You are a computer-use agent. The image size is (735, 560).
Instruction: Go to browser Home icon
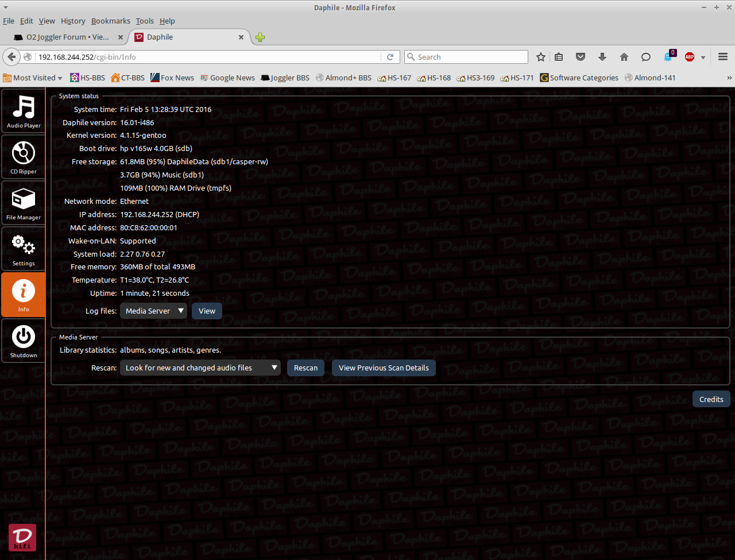[624, 57]
